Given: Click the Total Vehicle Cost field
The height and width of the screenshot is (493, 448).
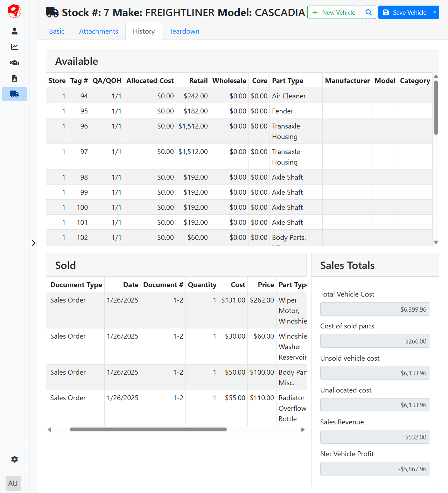Looking at the screenshot, I should (375, 309).
